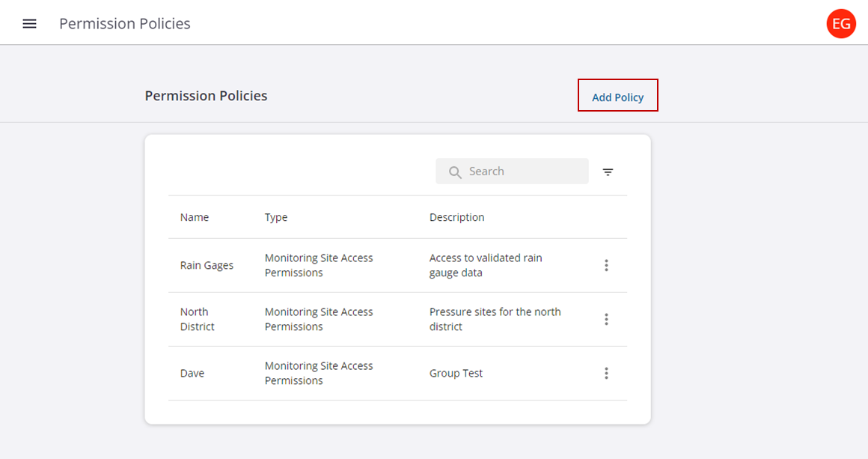The width and height of the screenshot is (868, 459).
Task: Select the North District policy name
Action: click(x=197, y=319)
